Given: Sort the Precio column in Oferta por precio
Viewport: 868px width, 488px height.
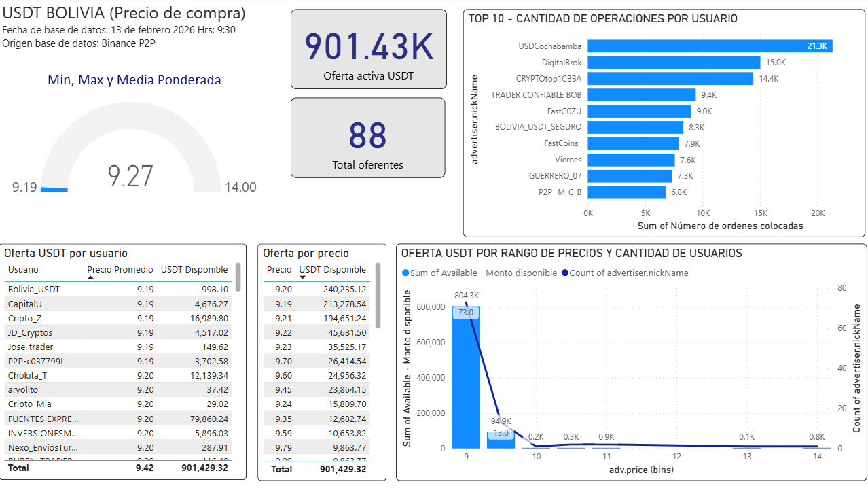Looking at the screenshot, I should click(278, 270).
